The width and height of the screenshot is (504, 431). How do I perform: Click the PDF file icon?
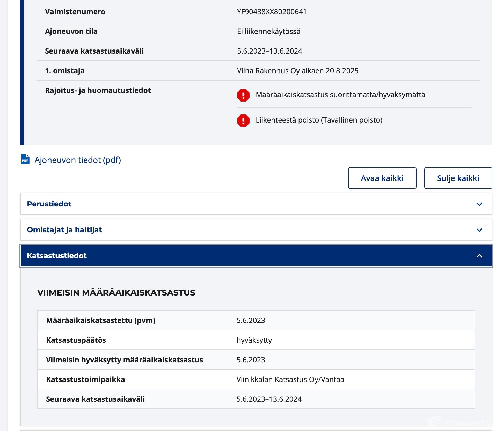(x=25, y=159)
